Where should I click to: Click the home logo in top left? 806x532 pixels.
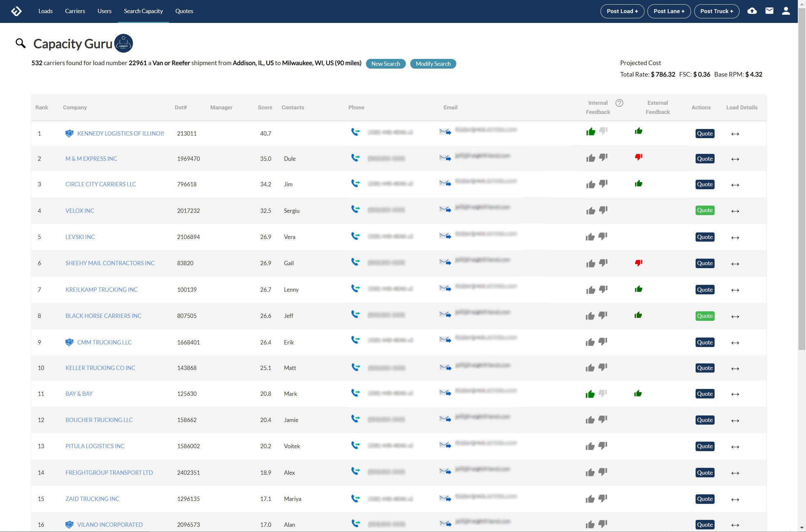tap(16, 11)
